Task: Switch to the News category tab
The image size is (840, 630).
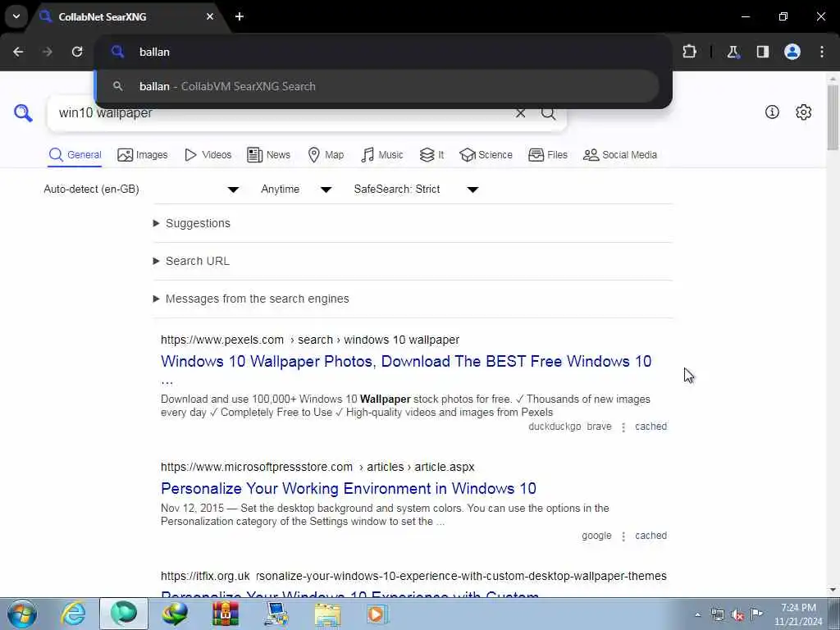Action: point(268,155)
